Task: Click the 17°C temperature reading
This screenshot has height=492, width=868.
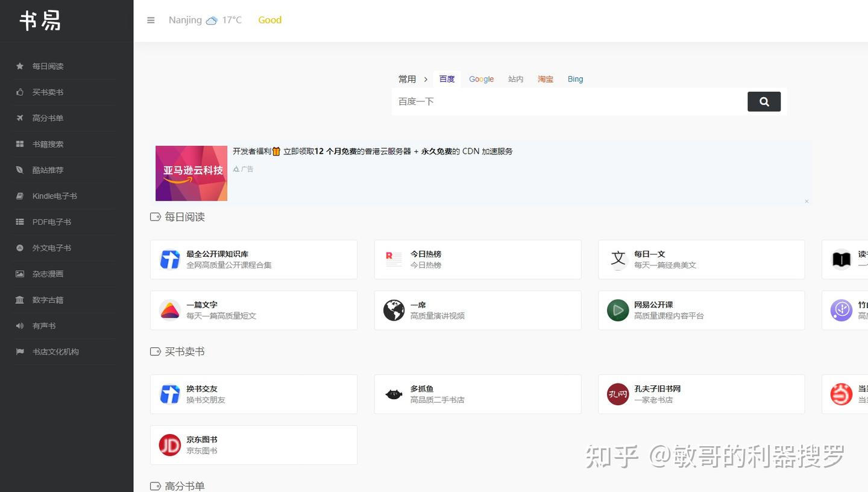Action: [231, 20]
